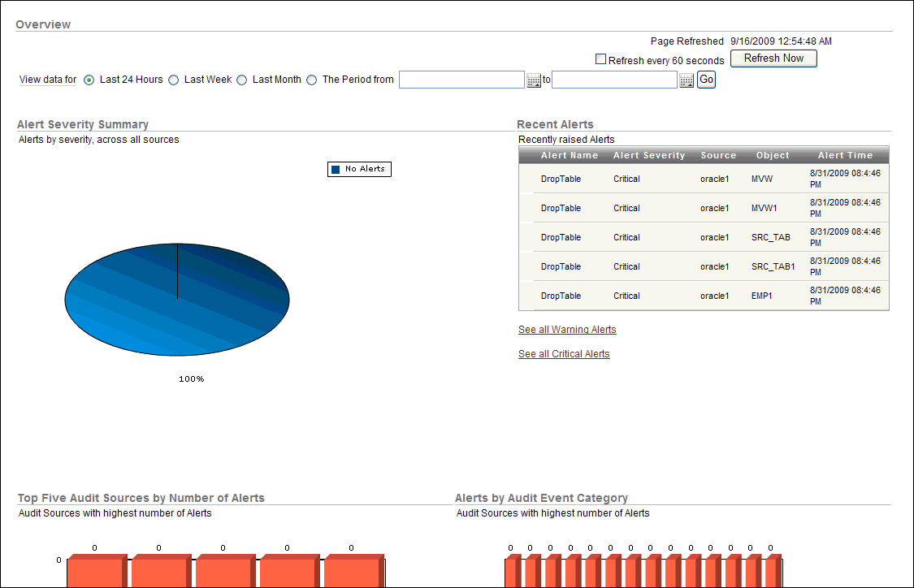Click inside the start date input field
Image resolution: width=914 pixels, height=588 pixels.
(461, 80)
